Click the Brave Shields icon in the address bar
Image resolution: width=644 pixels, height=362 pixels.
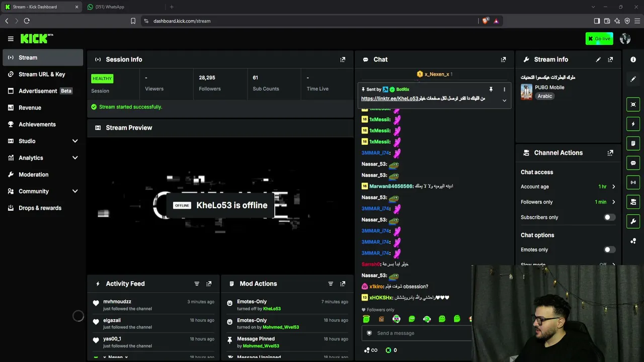[x=485, y=21]
